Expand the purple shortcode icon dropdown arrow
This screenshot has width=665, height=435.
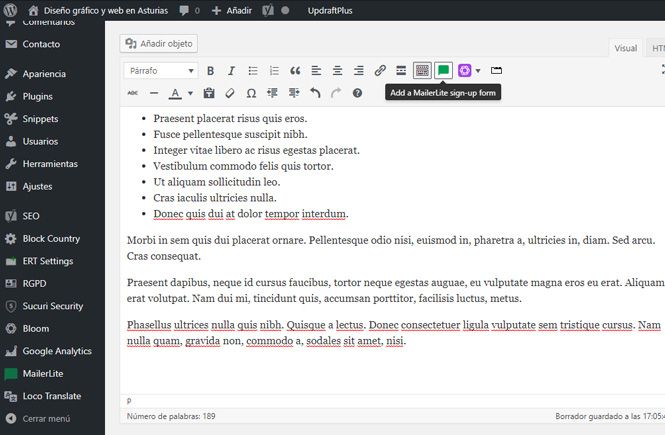(x=478, y=71)
